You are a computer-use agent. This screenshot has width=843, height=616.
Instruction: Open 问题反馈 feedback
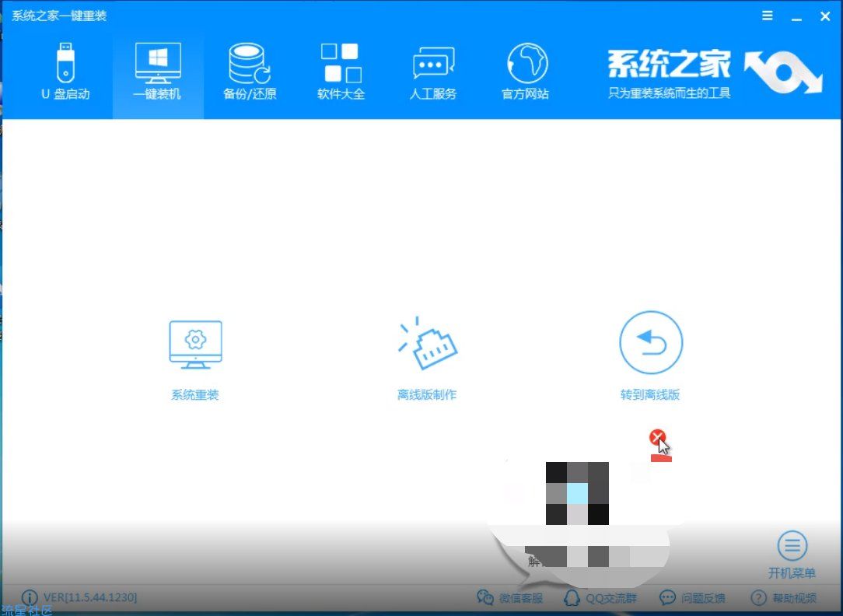(x=692, y=598)
